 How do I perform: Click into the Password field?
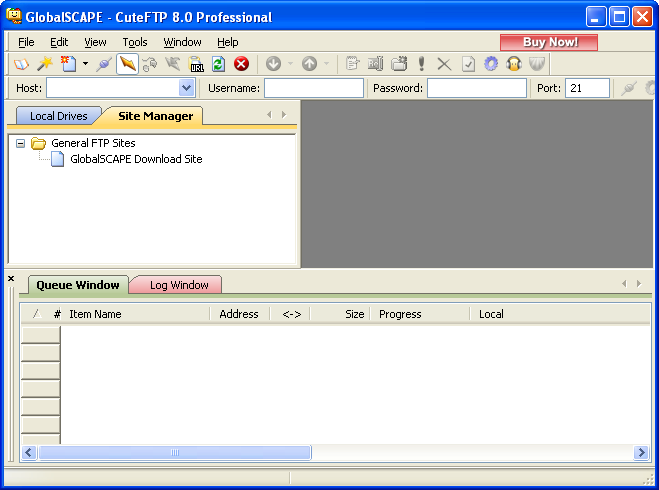point(477,88)
